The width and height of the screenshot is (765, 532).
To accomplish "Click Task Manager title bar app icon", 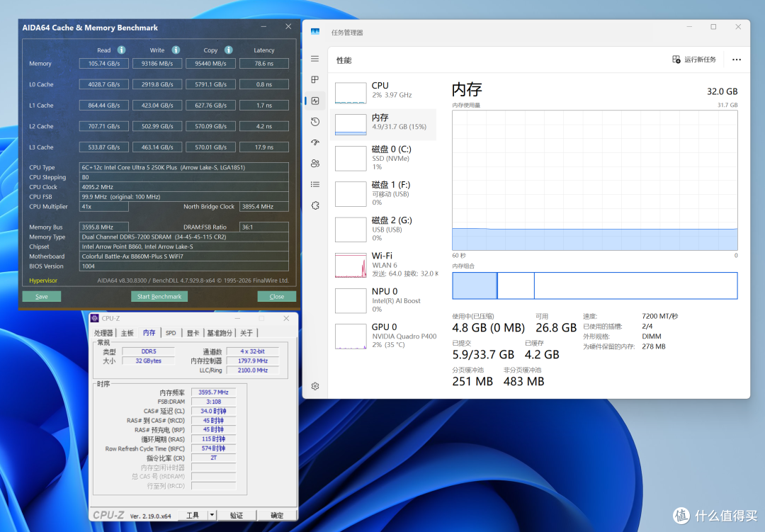I will pos(315,32).
